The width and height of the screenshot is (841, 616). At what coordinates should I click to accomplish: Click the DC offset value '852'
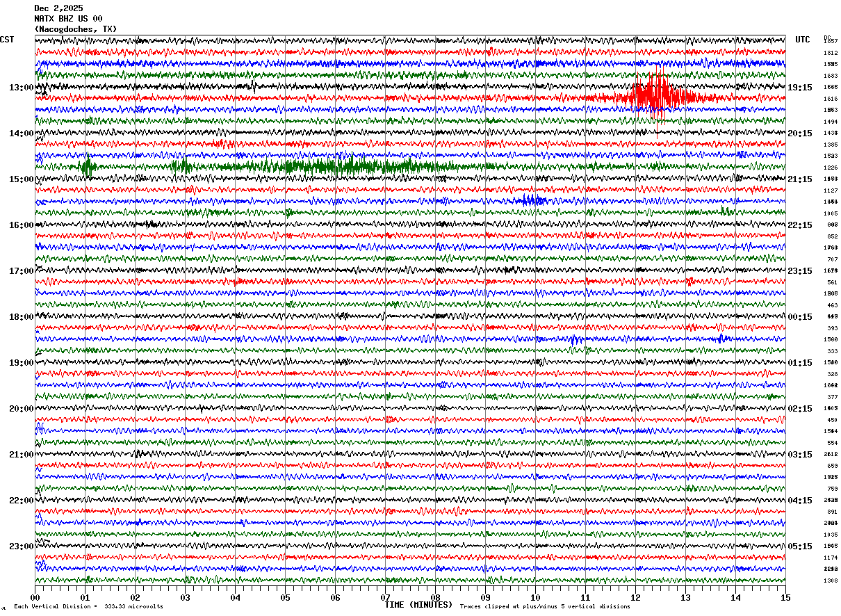click(x=832, y=236)
